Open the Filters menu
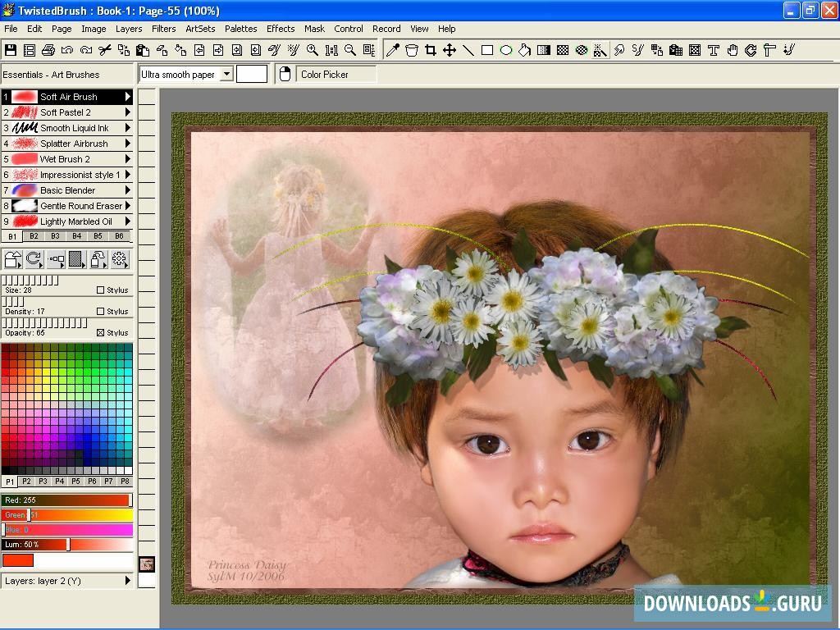840x630 pixels. pos(164,29)
